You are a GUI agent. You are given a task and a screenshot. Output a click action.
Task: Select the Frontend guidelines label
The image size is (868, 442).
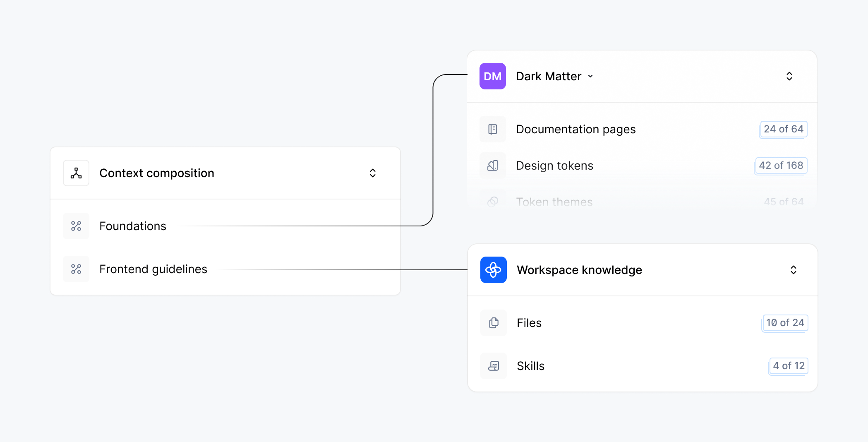tap(153, 269)
